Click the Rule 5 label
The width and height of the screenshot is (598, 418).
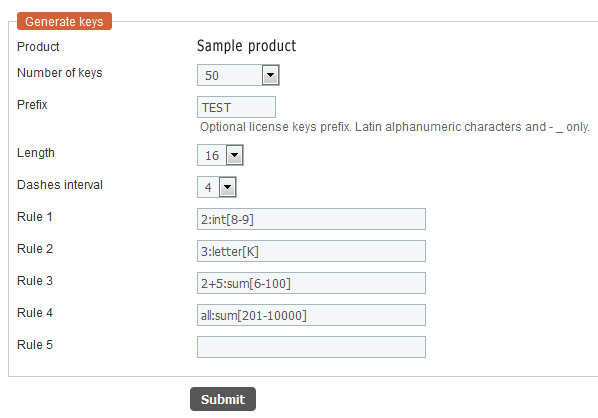35,345
